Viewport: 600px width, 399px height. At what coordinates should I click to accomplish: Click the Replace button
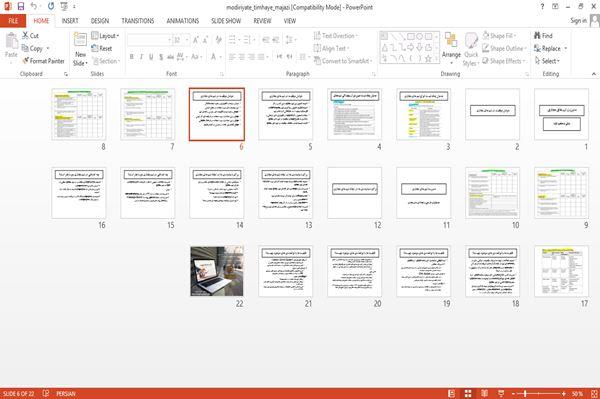click(550, 49)
